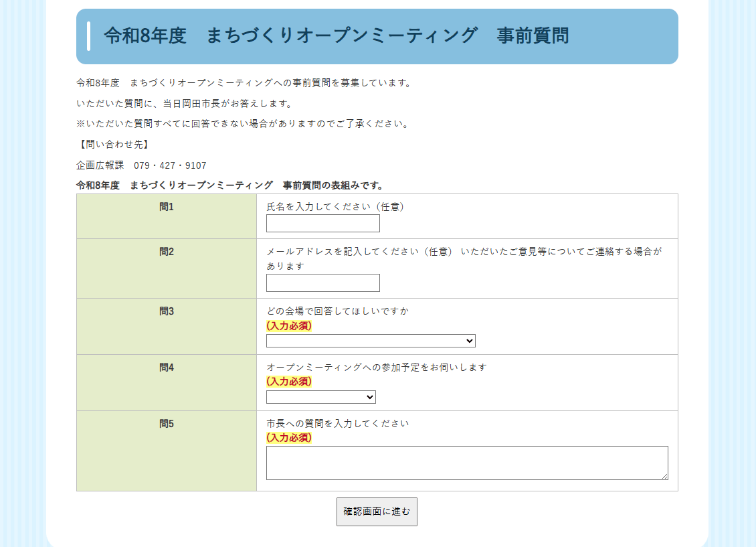This screenshot has height=547, width=756.
Task: Click the phone number 079・427・9107
Action: click(170, 165)
